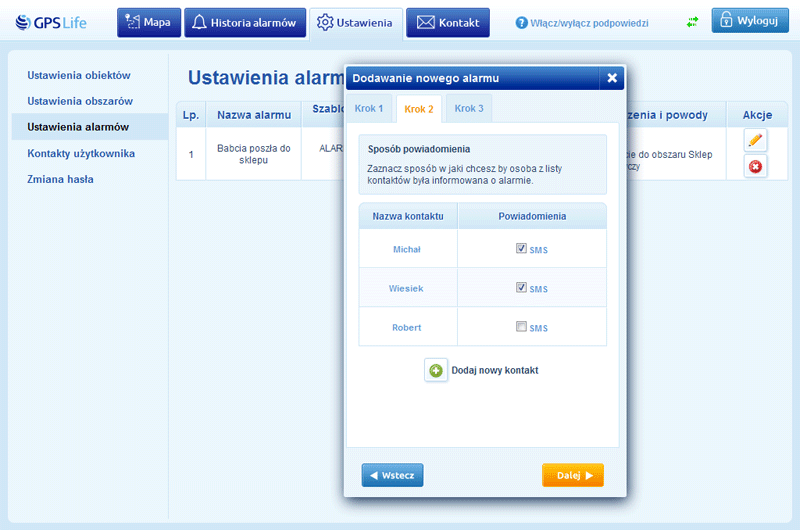Delete alarm with red X icon
The width and height of the screenshot is (800, 530).
(755, 166)
